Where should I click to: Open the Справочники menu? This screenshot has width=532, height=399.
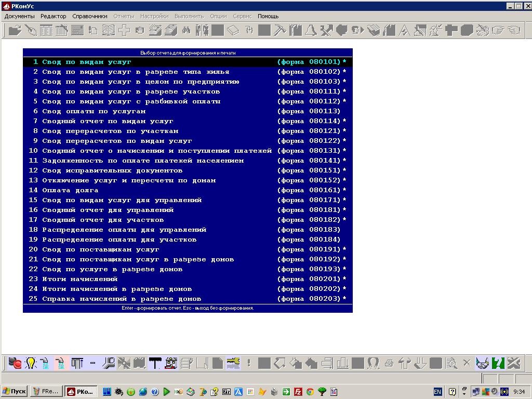pyautogui.click(x=89, y=16)
